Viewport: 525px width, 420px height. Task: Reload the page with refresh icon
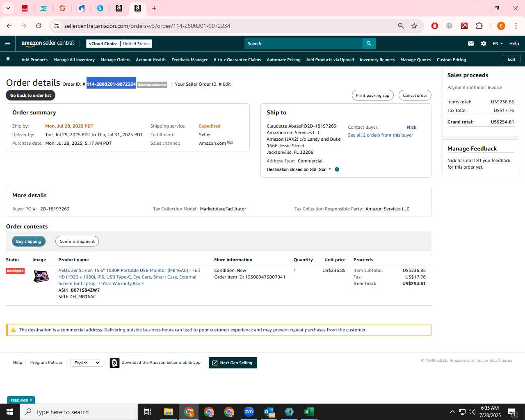coord(39,26)
